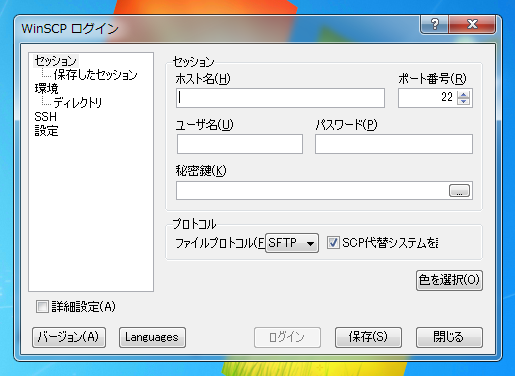Click the バージョン button
Image resolution: width=515 pixels, height=376 pixels.
[x=69, y=337]
